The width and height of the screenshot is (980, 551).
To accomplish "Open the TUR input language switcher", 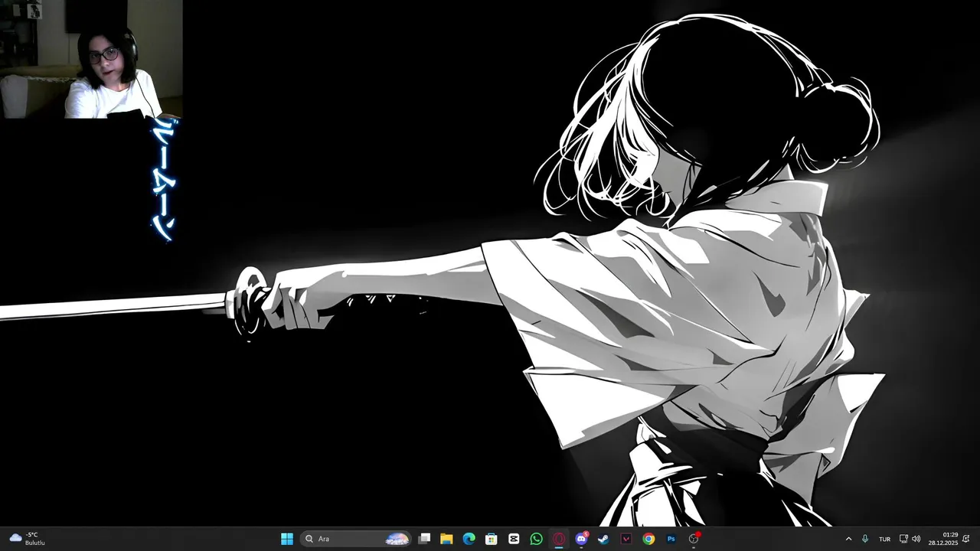I will click(884, 539).
